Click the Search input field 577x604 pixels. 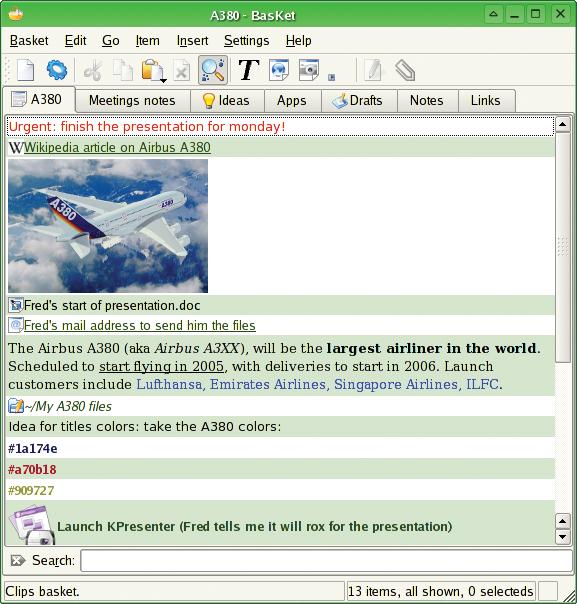point(326,560)
